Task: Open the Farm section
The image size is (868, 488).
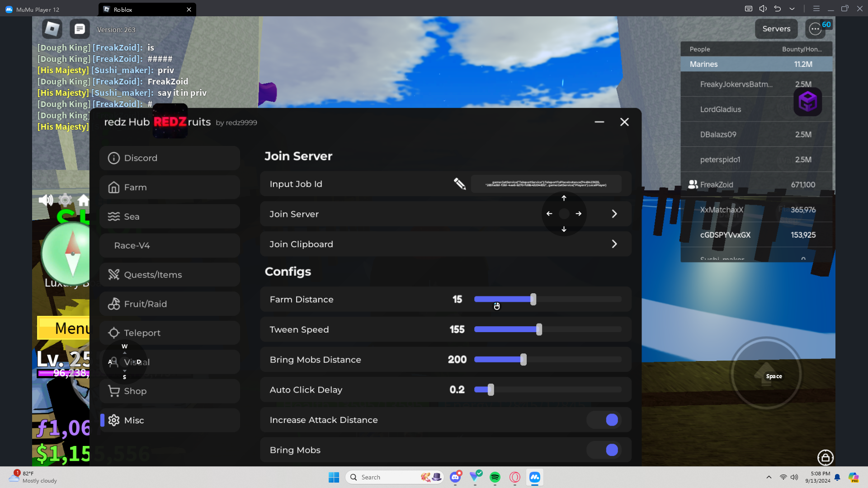Action: (x=170, y=187)
